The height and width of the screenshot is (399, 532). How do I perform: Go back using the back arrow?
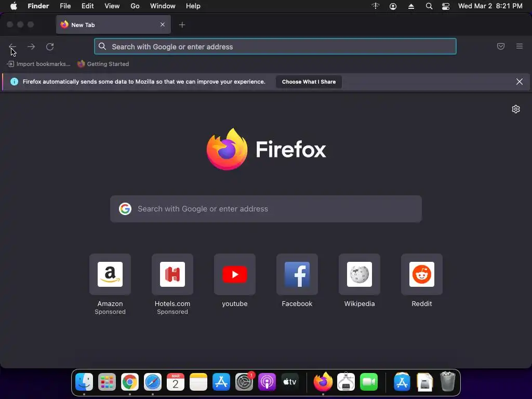click(12, 46)
